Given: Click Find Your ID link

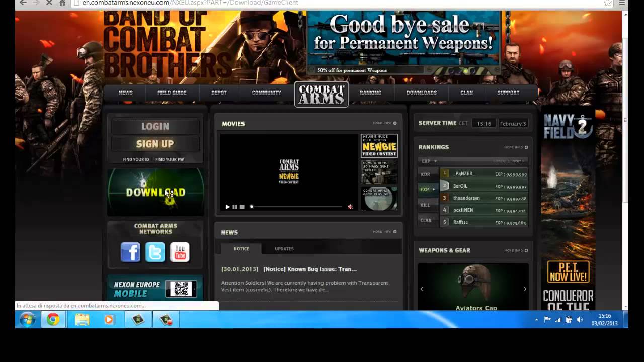Looking at the screenshot, I should coord(136,159).
